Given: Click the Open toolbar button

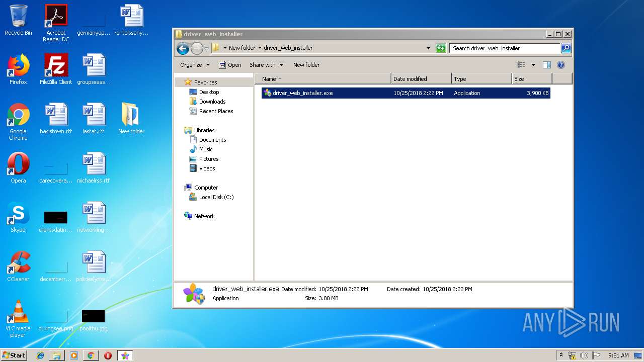Looking at the screenshot, I should point(230,65).
